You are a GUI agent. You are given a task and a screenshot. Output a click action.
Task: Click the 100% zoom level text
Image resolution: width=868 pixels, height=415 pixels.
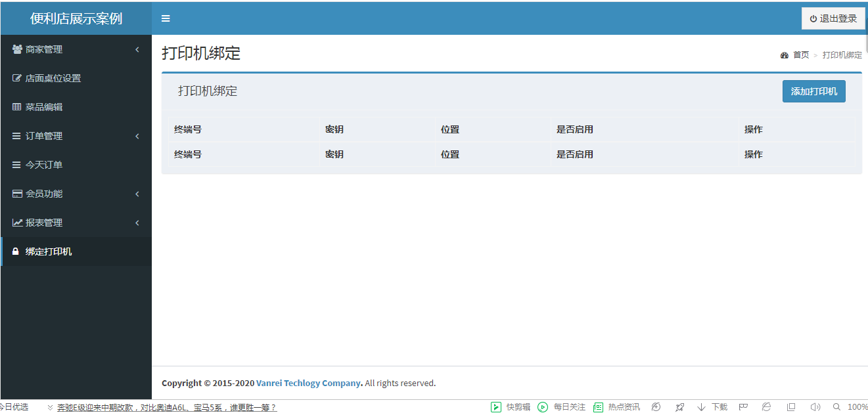coord(857,407)
